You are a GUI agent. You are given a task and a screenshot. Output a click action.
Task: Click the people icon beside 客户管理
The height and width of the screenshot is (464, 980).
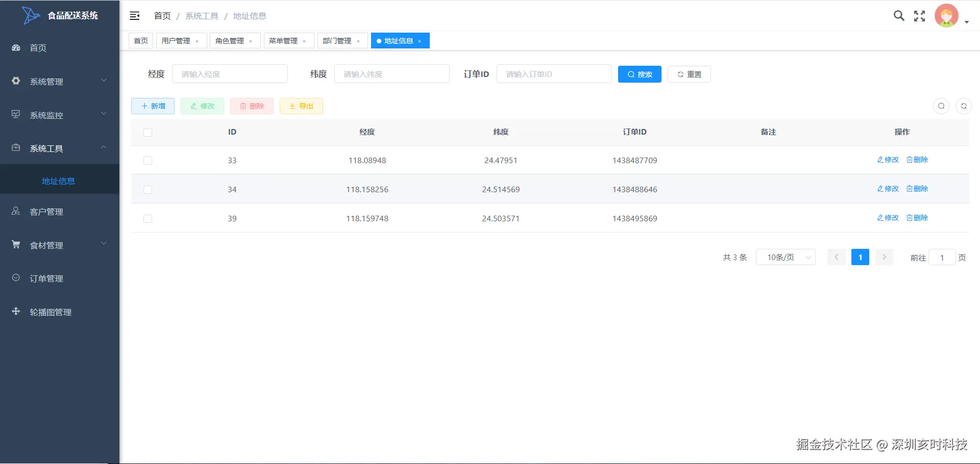(x=16, y=211)
